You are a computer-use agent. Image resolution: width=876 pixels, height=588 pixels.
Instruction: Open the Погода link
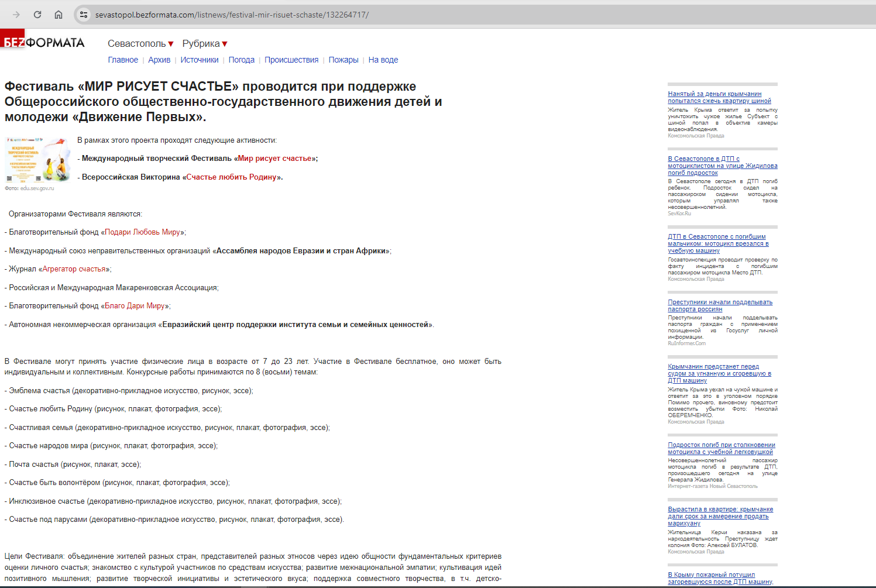pyautogui.click(x=242, y=60)
